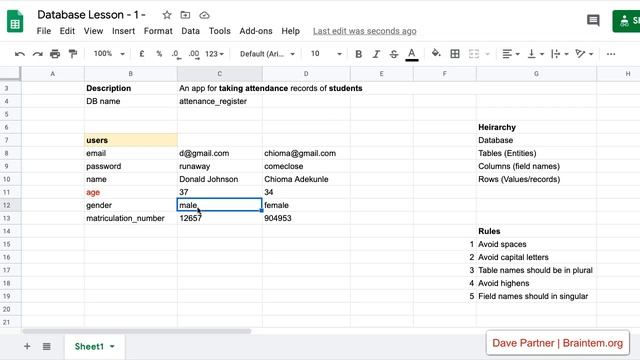Click the 'Tables (Entities)' cell
The width and height of the screenshot is (640, 360).
click(x=536, y=153)
